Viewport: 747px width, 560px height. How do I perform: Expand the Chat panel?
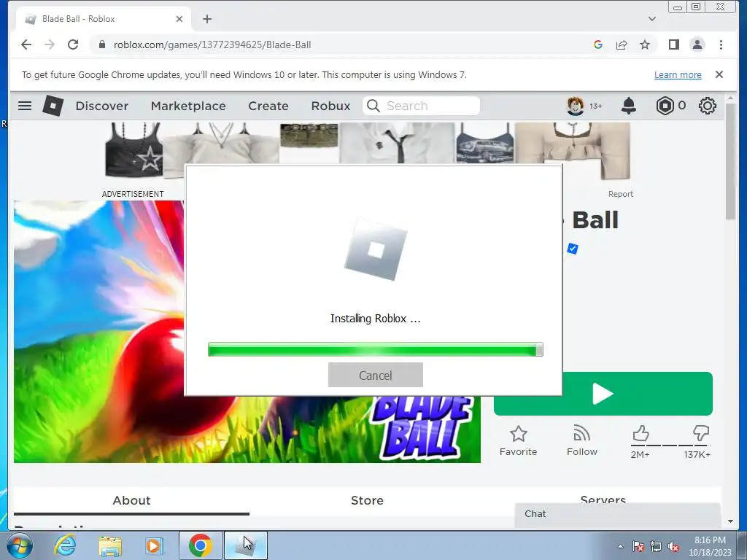pyautogui.click(x=617, y=514)
